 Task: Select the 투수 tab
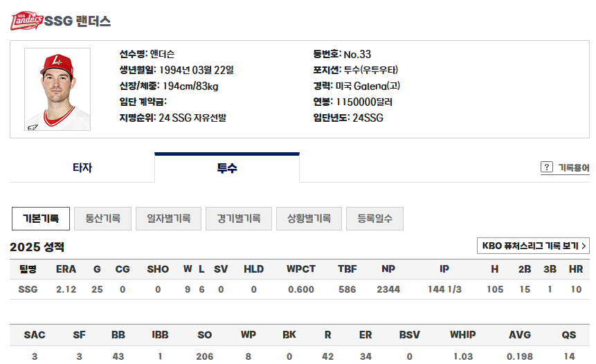pos(227,167)
